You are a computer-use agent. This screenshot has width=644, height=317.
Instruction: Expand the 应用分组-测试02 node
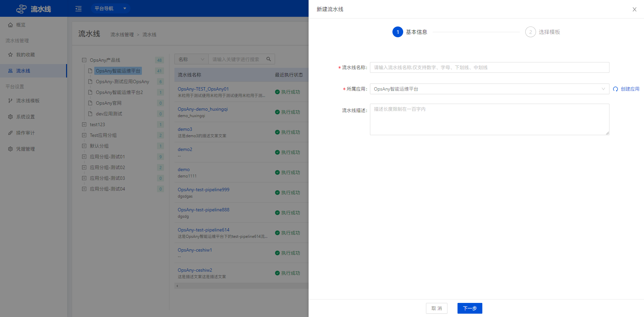84,167
